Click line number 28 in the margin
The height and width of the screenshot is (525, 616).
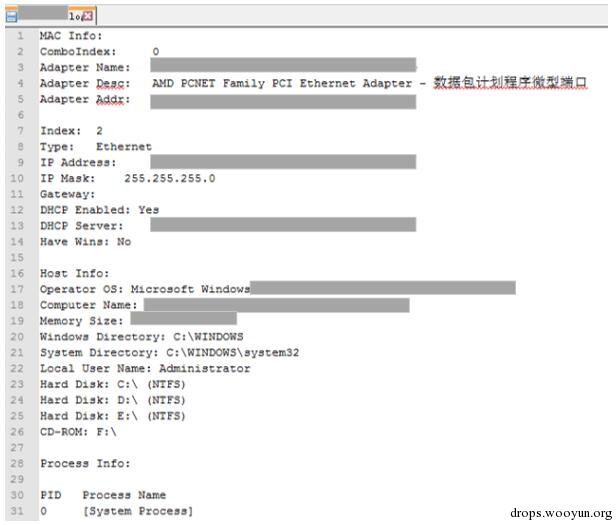17,464
